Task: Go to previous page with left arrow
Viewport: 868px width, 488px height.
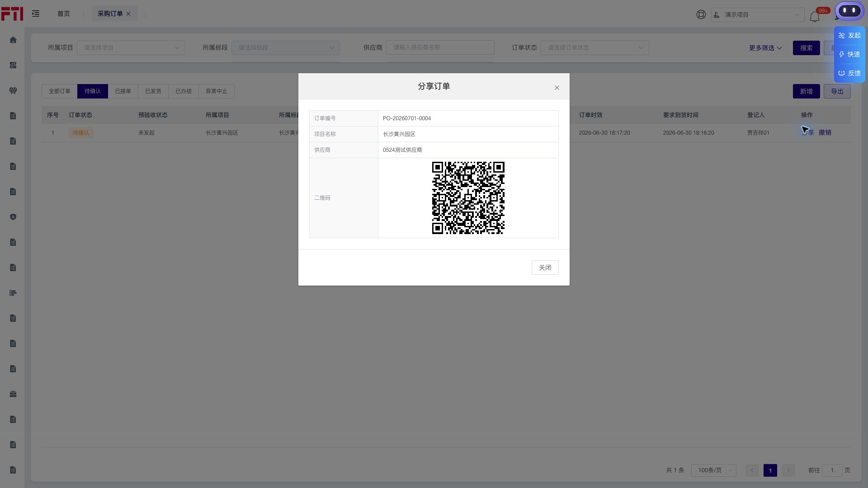Action: pos(752,470)
